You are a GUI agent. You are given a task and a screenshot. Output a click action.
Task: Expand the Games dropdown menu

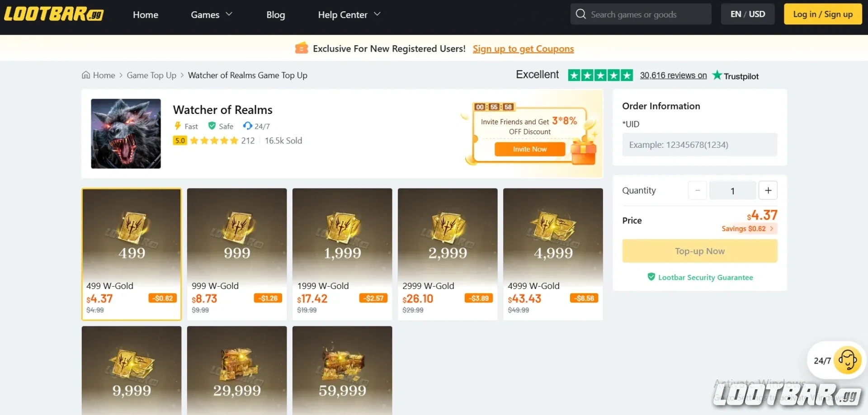[211, 14]
